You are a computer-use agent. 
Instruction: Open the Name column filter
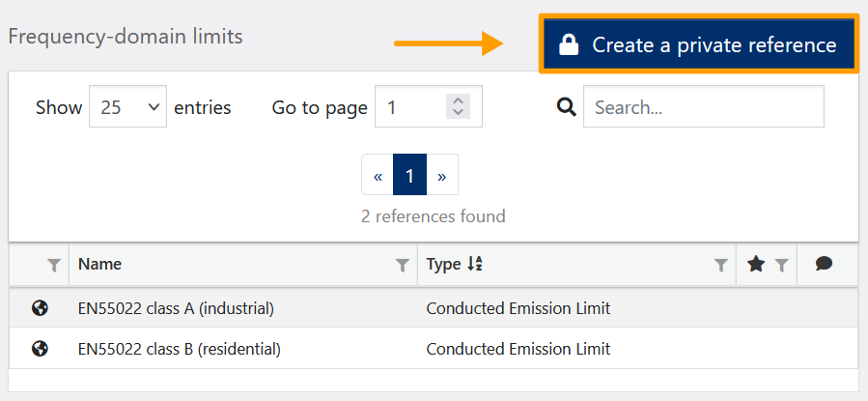pos(402,265)
